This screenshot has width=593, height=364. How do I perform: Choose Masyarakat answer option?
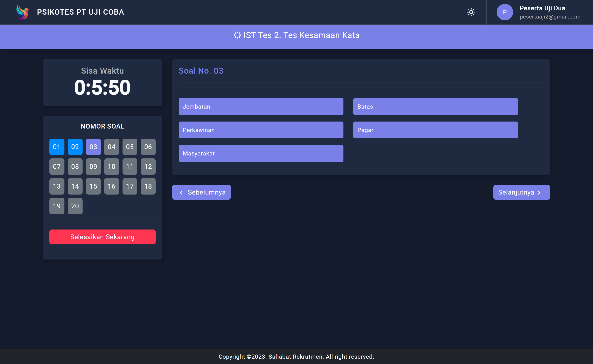click(261, 153)
